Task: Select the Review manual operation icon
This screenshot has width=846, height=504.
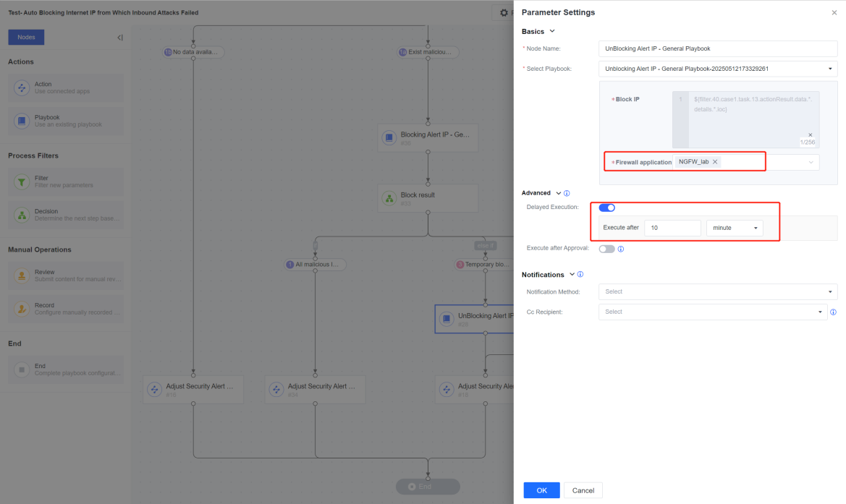Action: pyautogui.click(x=22, y=276)
